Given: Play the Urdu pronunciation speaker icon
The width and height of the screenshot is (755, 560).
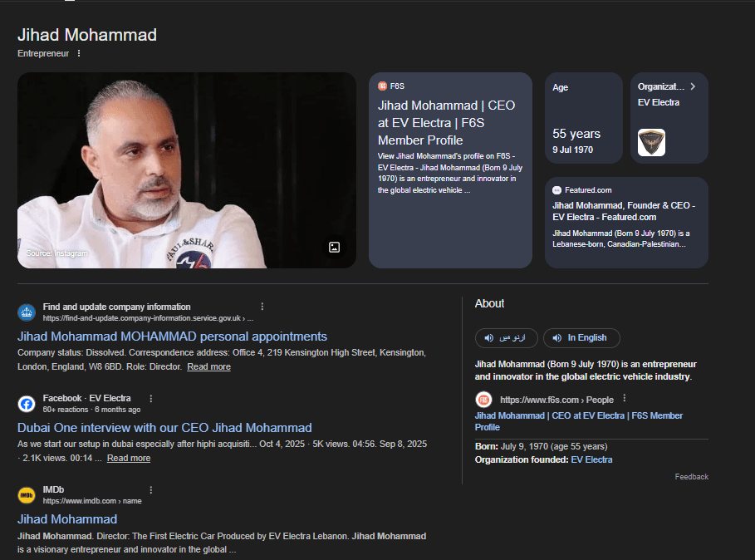Looking at the screenshot, I should click(488, 337).
